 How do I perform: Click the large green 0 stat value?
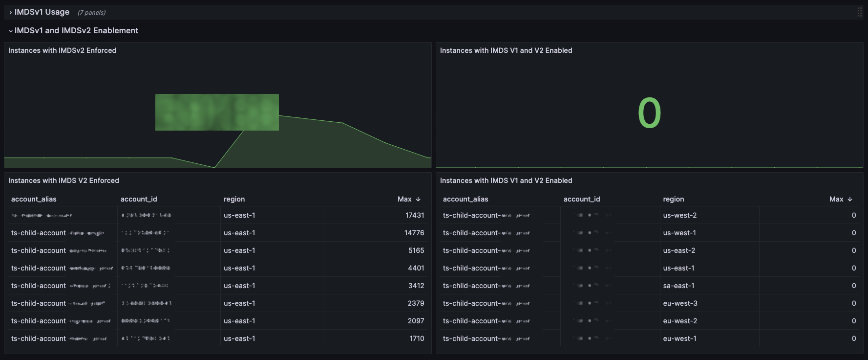pos(649,113)
